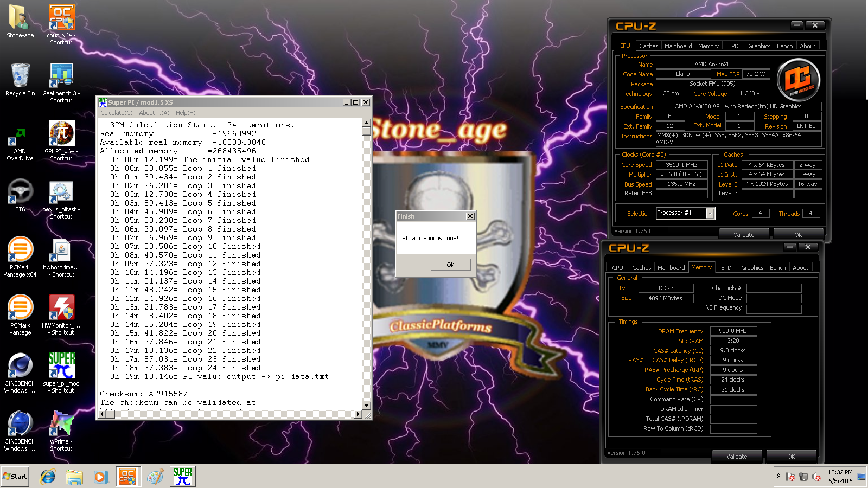This screenshot has width=868, height=488.
Task: Select the Graphics tab in the upper CPU-Z window
Action: coord(759,46)
